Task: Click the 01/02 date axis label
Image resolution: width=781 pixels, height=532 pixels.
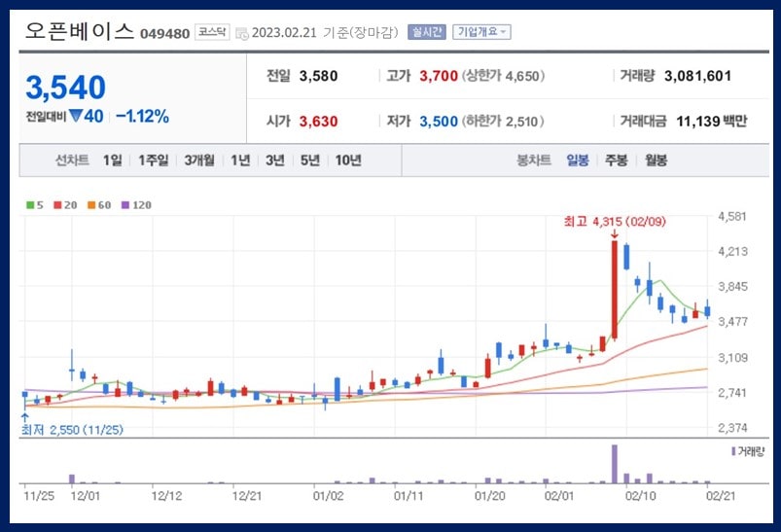Action: (x=329, y=496)
